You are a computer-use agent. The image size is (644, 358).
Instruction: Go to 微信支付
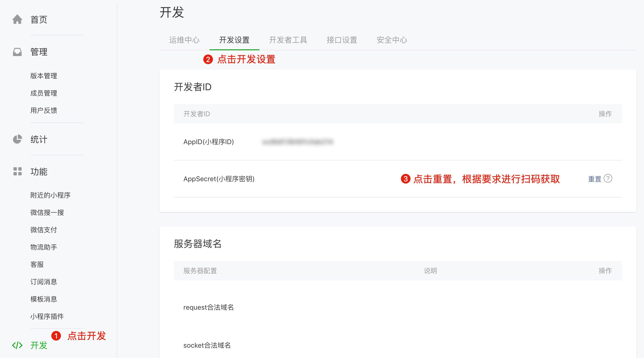point(44,230)
